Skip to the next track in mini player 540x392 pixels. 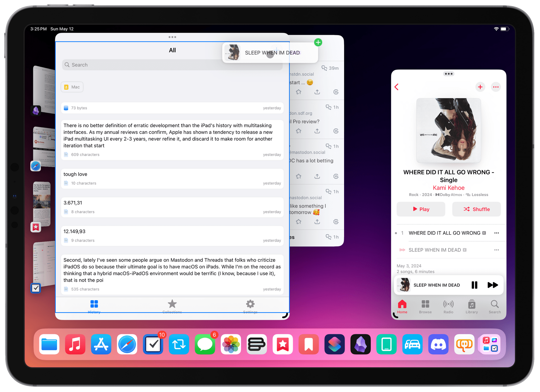click(x=492, y=285)
